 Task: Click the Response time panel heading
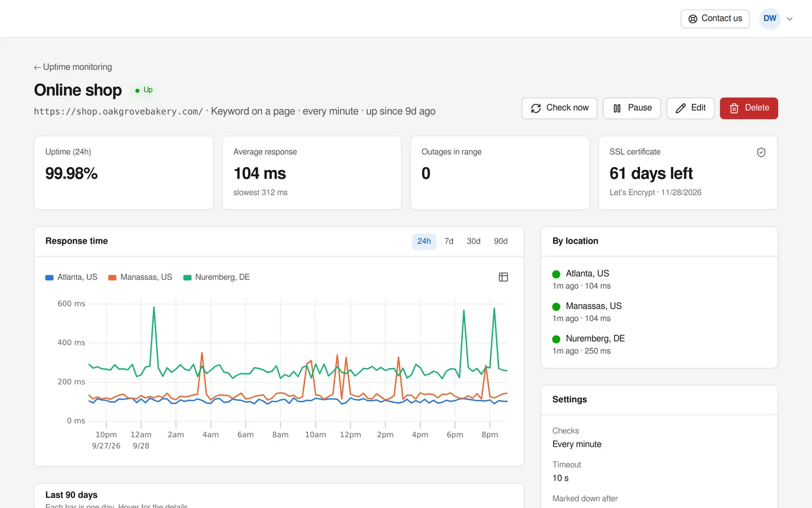click(77, 241)
